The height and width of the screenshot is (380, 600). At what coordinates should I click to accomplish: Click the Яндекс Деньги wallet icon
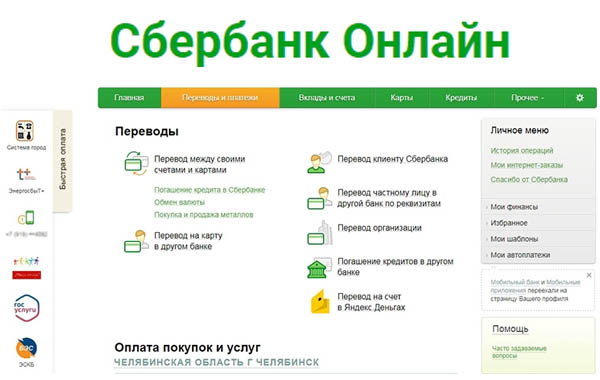click(x=320, y=302)
